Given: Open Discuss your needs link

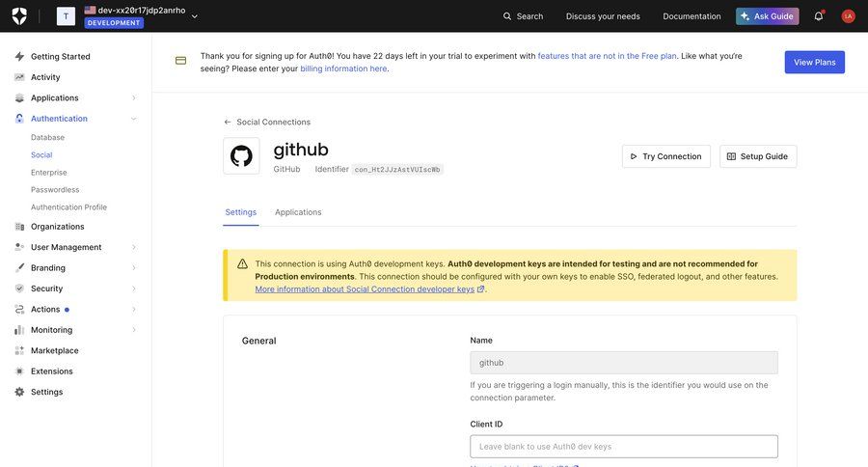Looking at the screenshot, I should tap(603, 16).
